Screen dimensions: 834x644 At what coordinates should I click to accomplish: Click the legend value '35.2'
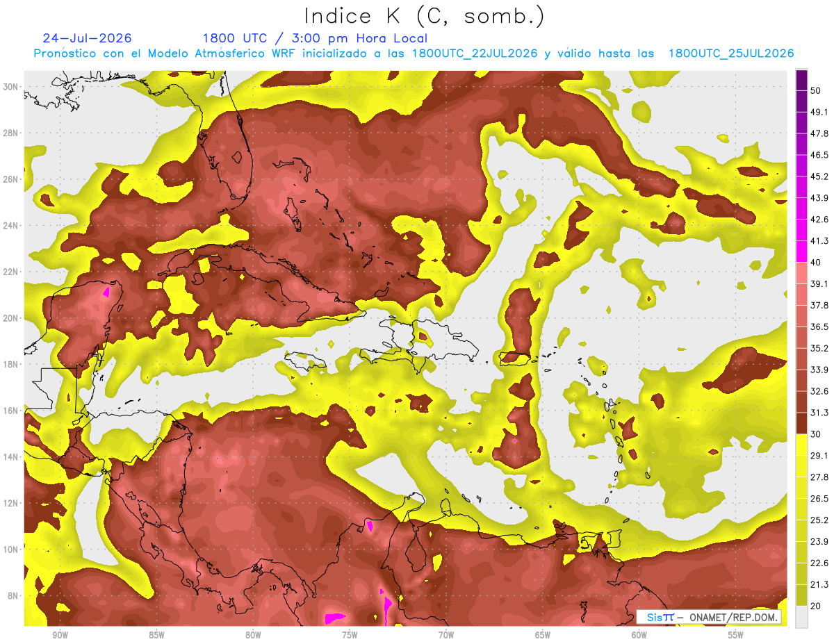819,348
